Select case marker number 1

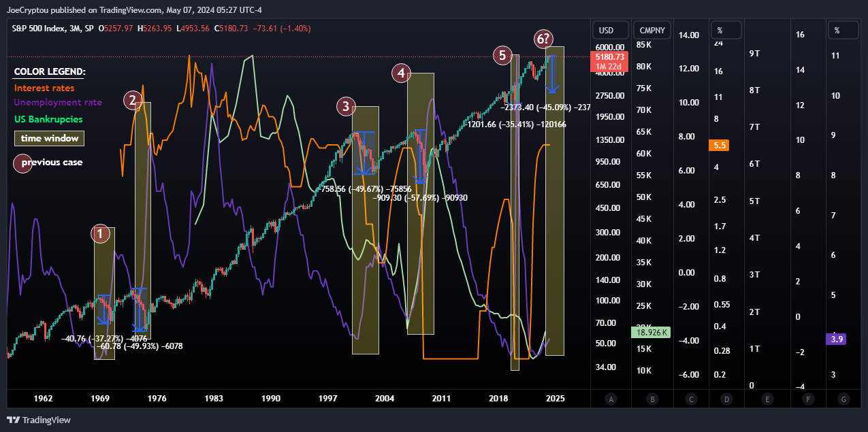tap(101, 234)
